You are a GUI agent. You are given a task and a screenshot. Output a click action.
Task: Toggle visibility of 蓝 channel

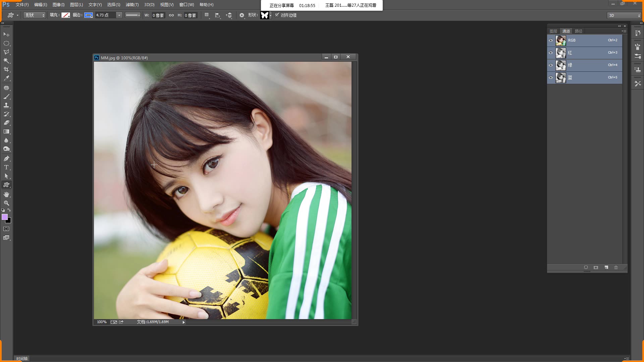point(551,77)
